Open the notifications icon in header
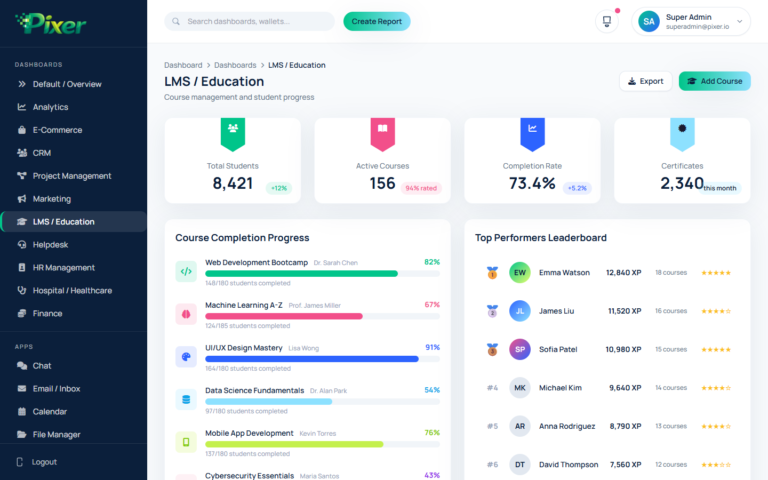The width and height of the screenshot is (768, 480). [607, 22]
